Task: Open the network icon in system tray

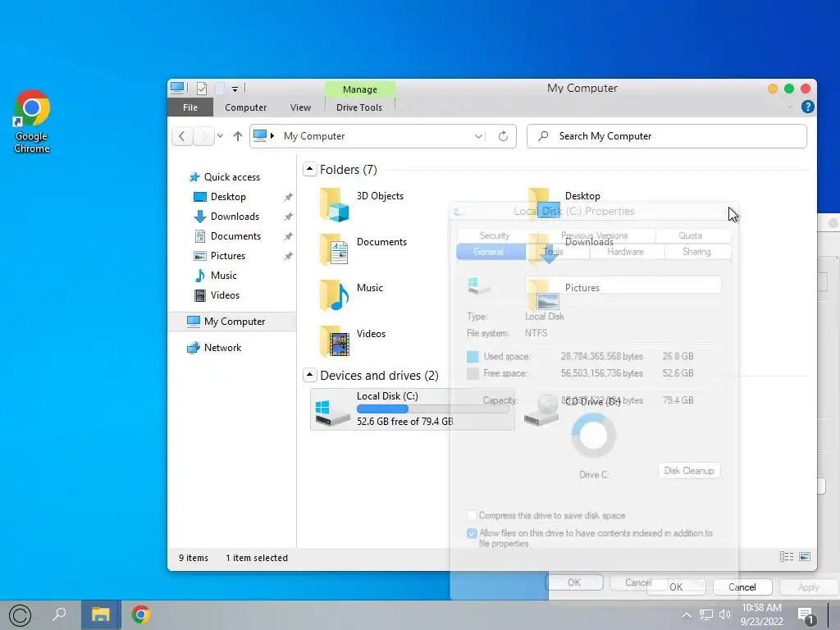Action: [x=706, y=614]
